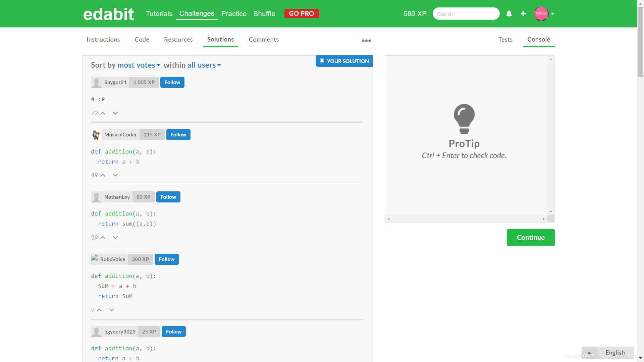Image resolution: width=644 pixels, height=362 pixels.
Task: Switch to the Comments tab
Action: tap(264, 39)
